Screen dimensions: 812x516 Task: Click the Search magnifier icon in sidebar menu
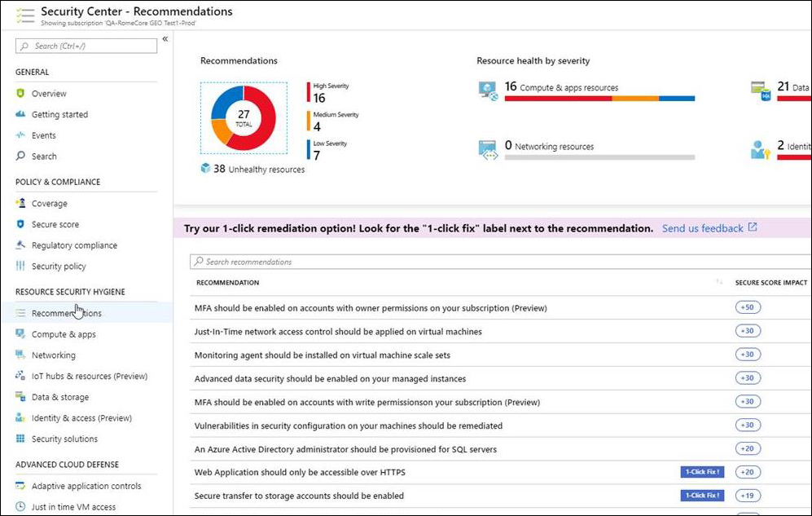(x=20, y=156)
